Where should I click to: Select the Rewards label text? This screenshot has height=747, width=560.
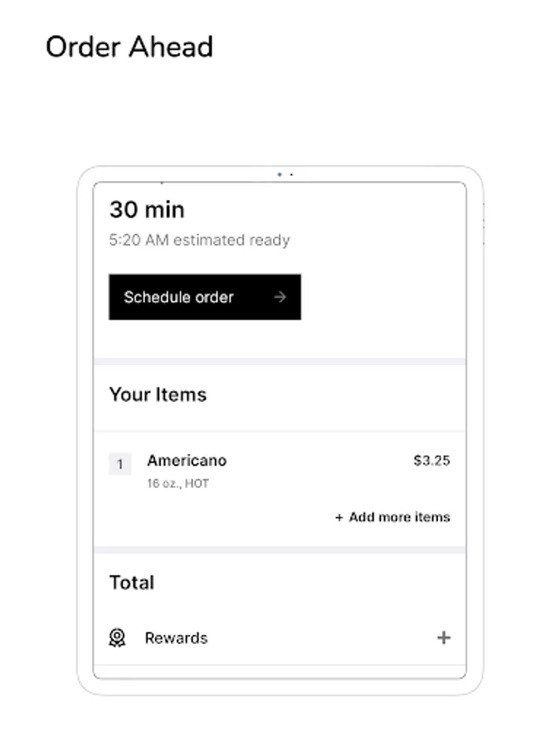pyautogui.click(x=176, y=637)
